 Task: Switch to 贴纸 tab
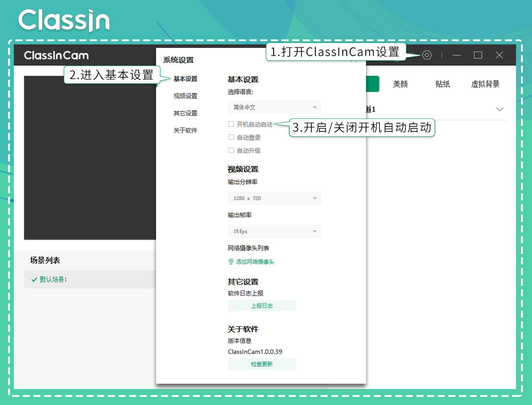coord(443,84)
